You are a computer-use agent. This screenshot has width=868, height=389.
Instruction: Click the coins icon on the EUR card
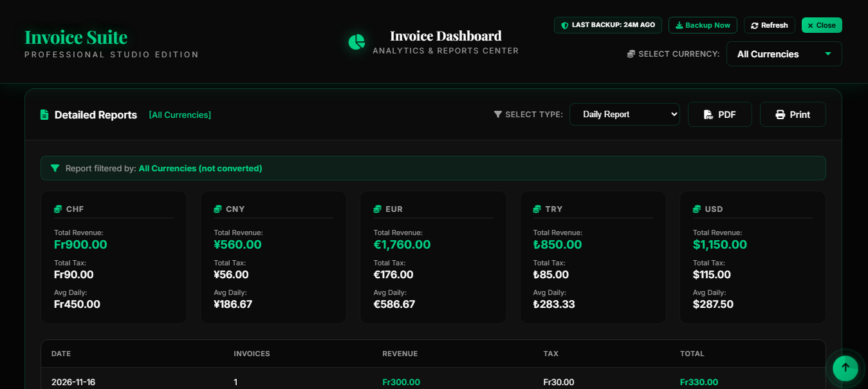[x=378, y=209]
